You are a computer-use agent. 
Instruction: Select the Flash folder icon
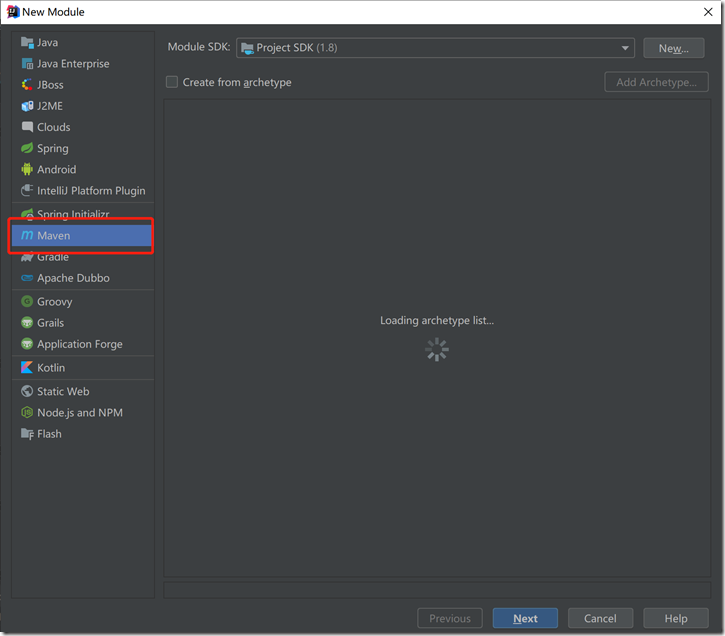[x=27, y=434]
